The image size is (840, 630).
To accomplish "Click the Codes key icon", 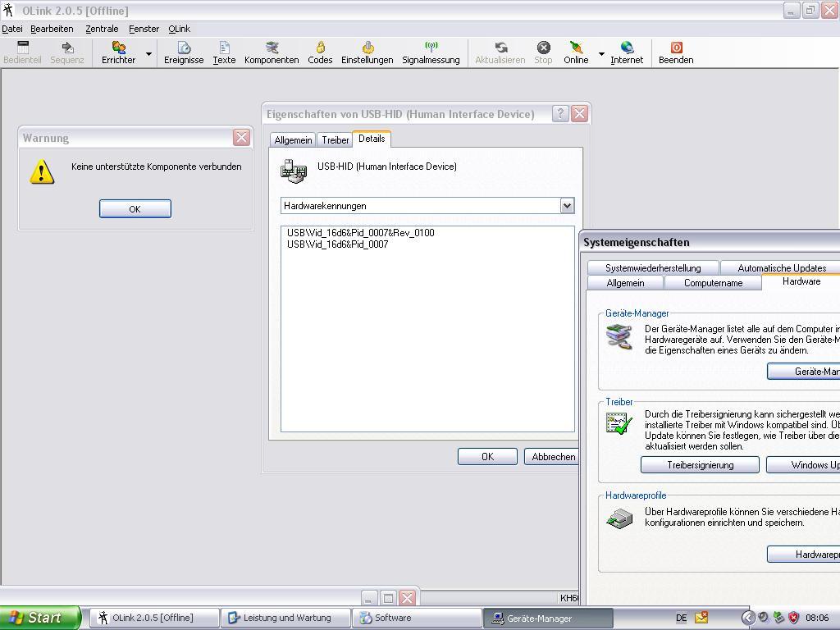I will pos(320,52).
